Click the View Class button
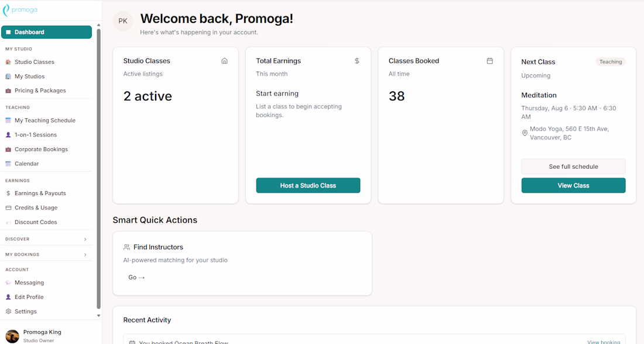The image size is (644, 344). [573, 185]
